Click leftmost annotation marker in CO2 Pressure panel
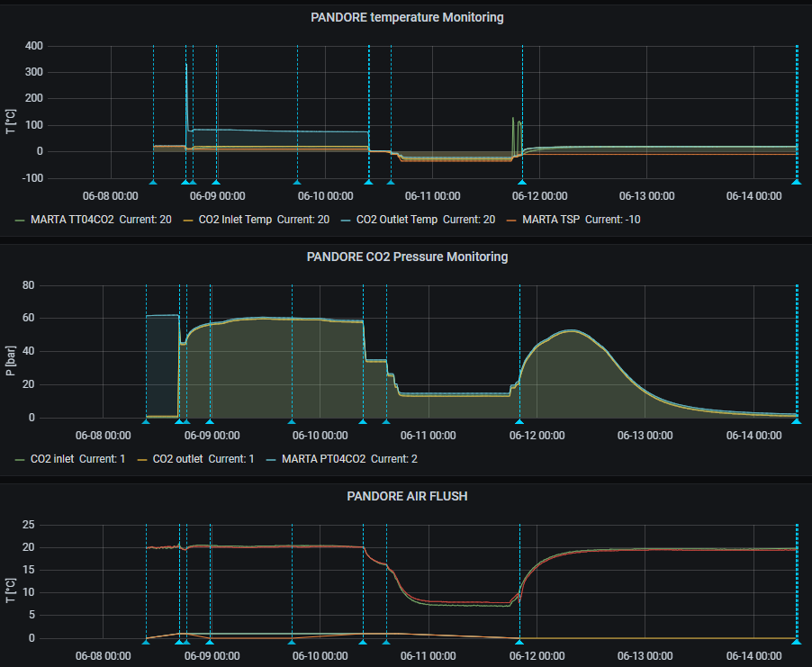The height and width of the screenshot is (667, 812). (146, 420)
